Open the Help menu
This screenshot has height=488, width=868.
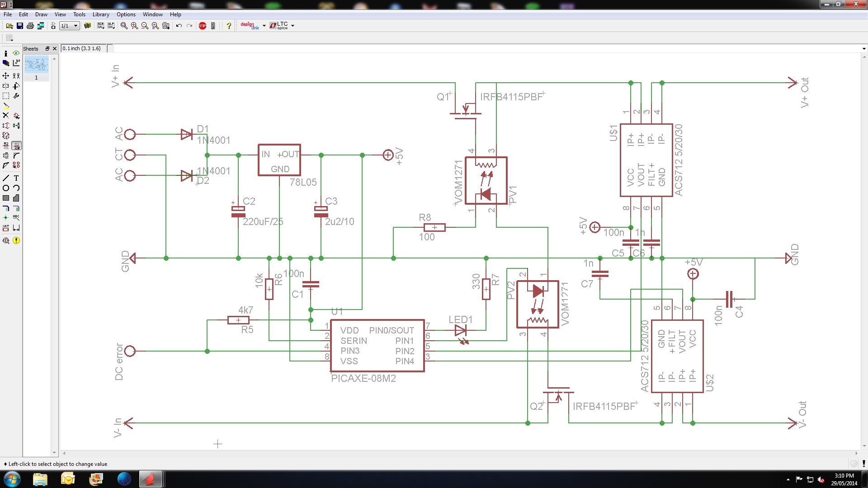[175, 14]
